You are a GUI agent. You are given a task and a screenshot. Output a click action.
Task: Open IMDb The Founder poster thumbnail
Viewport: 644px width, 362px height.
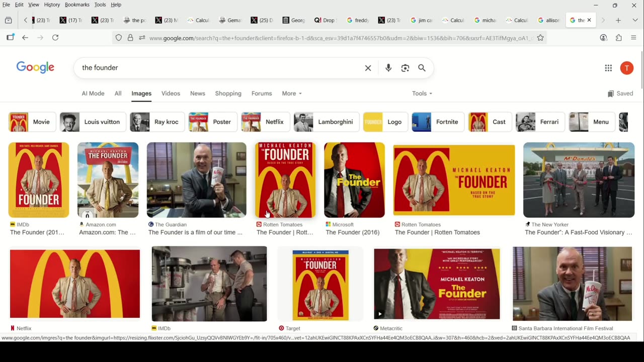tap(39, 180)
